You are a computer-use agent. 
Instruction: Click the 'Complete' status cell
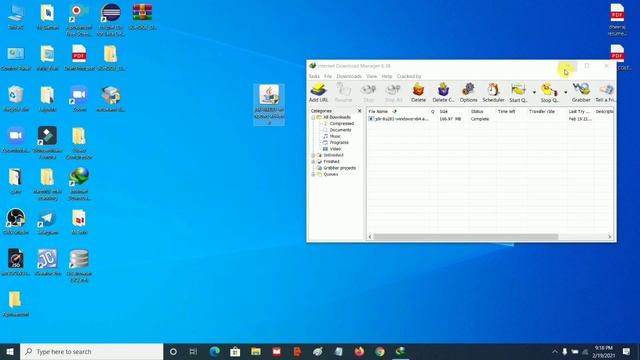coord(480,119)
